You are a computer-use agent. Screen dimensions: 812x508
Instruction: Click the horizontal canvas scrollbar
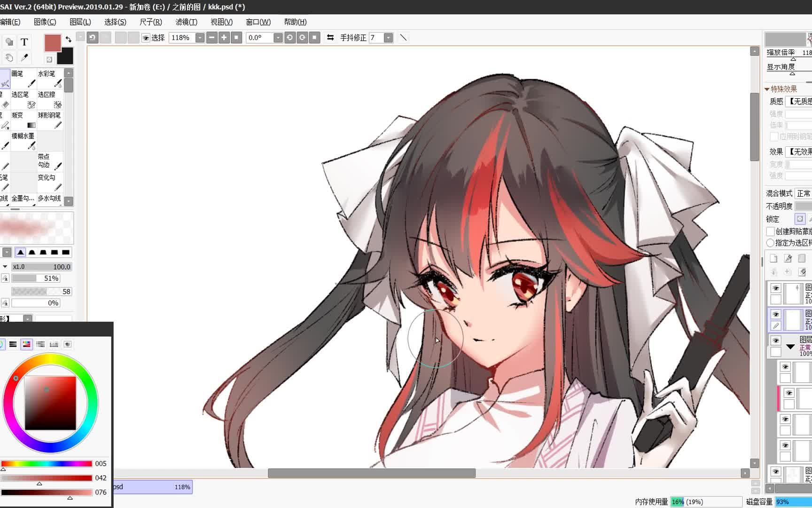pos(371,473)
